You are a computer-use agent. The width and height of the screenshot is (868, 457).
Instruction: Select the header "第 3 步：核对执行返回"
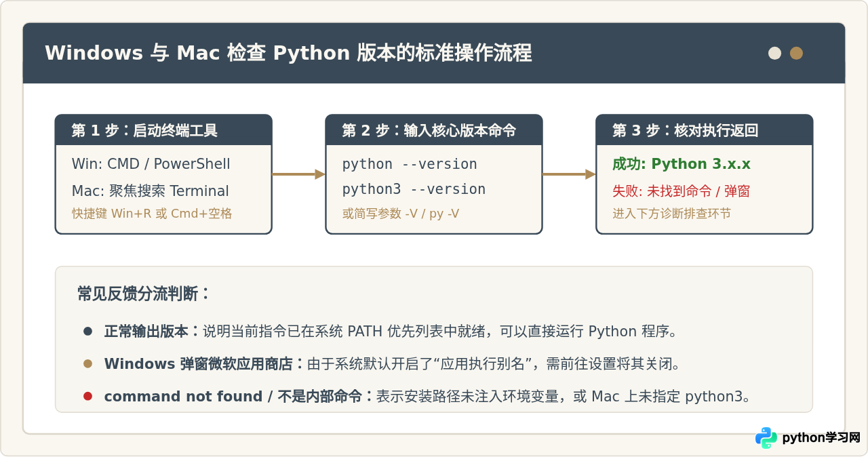pos(686,130)
